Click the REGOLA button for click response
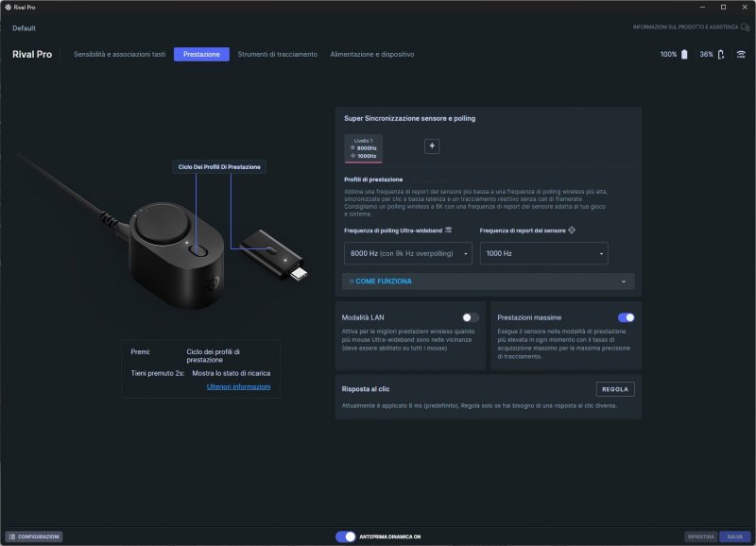This screenshot has height=546, width=756. click(615, 389)
